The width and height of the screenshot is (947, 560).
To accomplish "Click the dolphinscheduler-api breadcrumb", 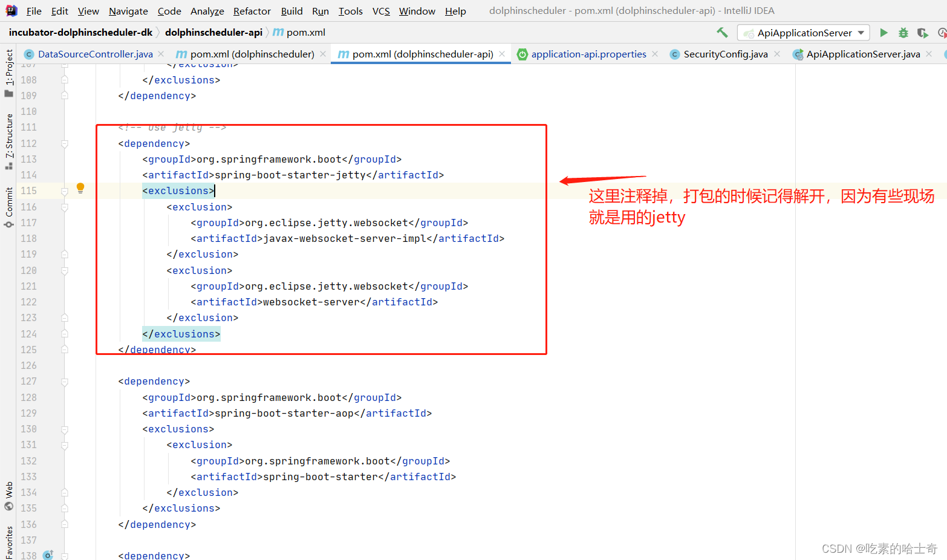I will [x=213, y=32].
